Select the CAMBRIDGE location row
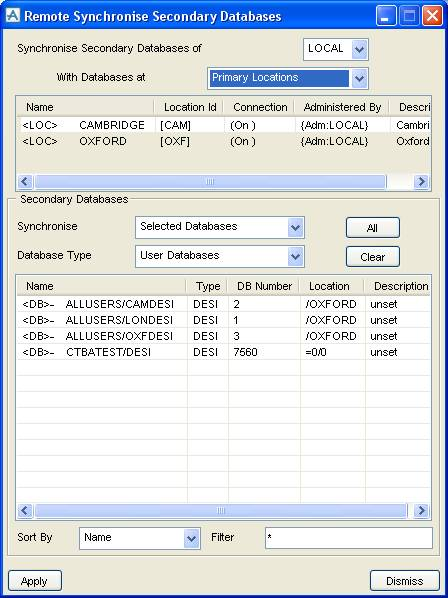The image size is (448, 598). click(x=223, y=125)
